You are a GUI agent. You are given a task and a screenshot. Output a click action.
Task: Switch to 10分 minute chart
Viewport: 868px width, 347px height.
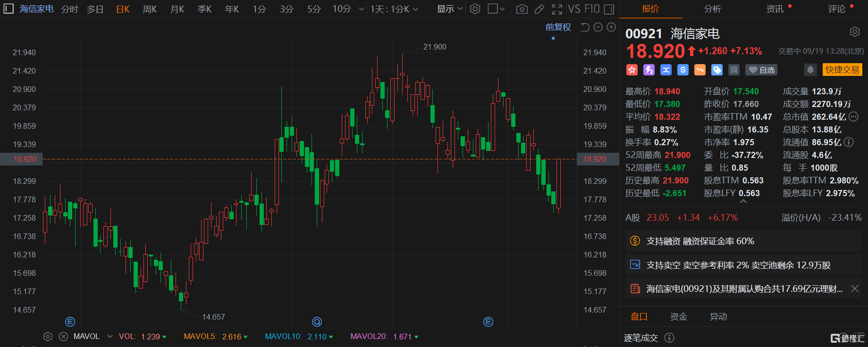[x=342, y=9]
